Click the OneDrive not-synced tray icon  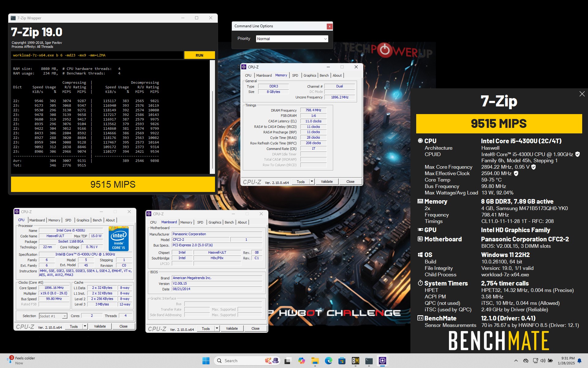click(526, 361)
